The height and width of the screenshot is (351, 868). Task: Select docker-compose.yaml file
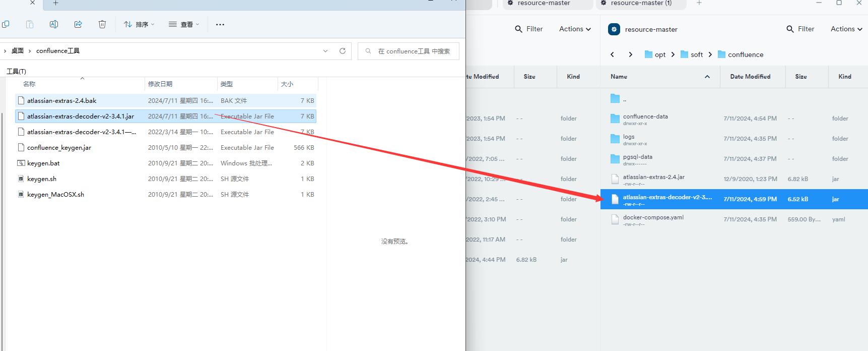point(734,219)
